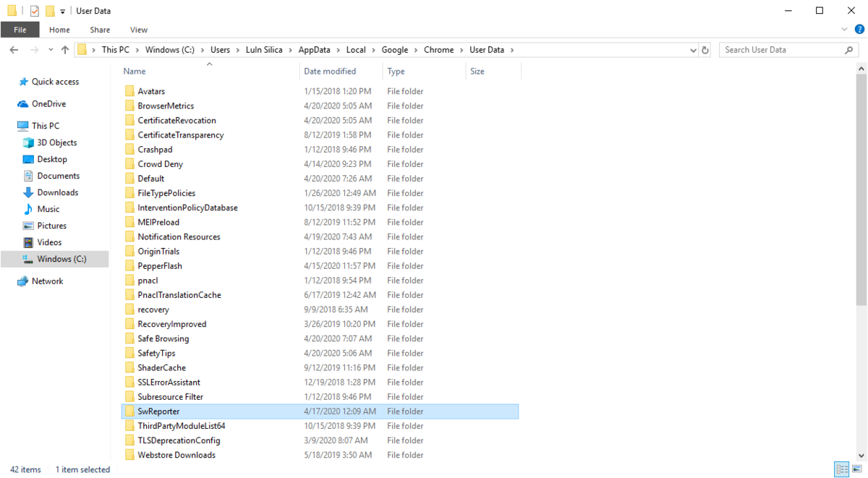This screenshot has height=478, width=868.
Task: Switch to the View ribbon tab
Action: (x=139, y=30)
